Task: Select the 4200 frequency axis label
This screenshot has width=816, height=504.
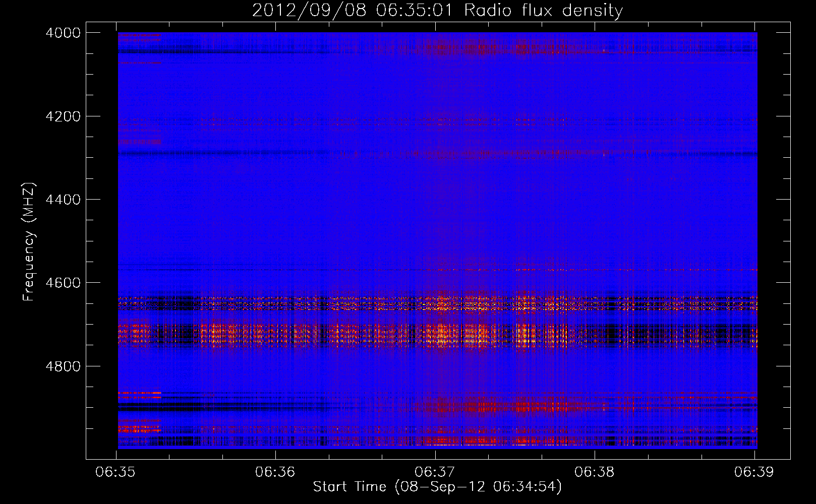Action: (63, 116)
